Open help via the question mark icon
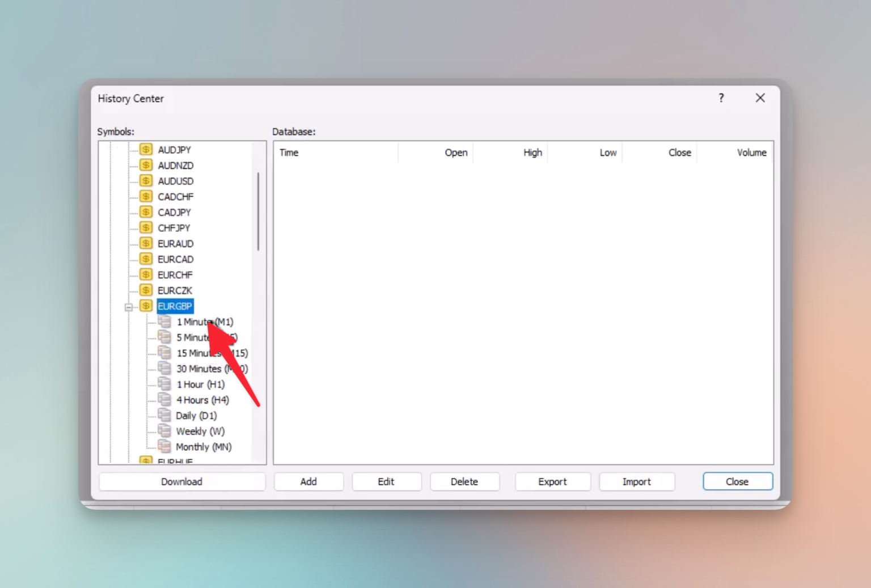The height and width of the screenshot is (588, 871). 721,98
